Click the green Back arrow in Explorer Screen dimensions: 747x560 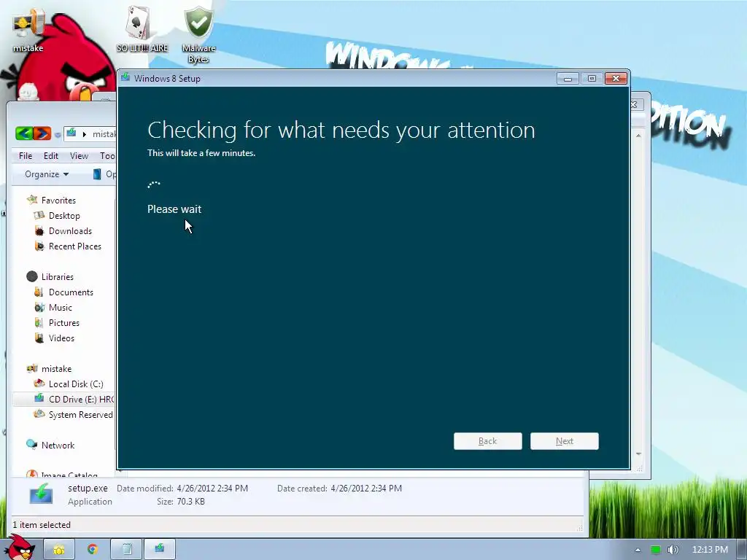click(24, 133)
